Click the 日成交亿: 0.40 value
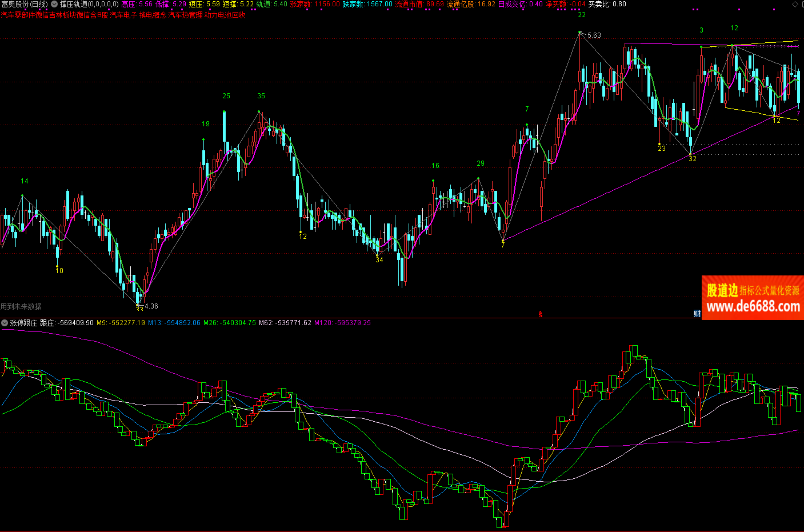Viewport: 804px width, 532px height. (521, 4)
